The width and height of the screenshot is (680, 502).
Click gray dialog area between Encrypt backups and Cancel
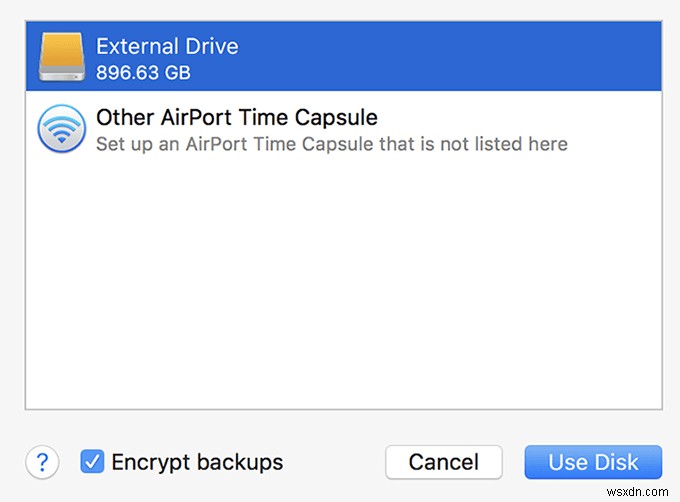[335, 463]
